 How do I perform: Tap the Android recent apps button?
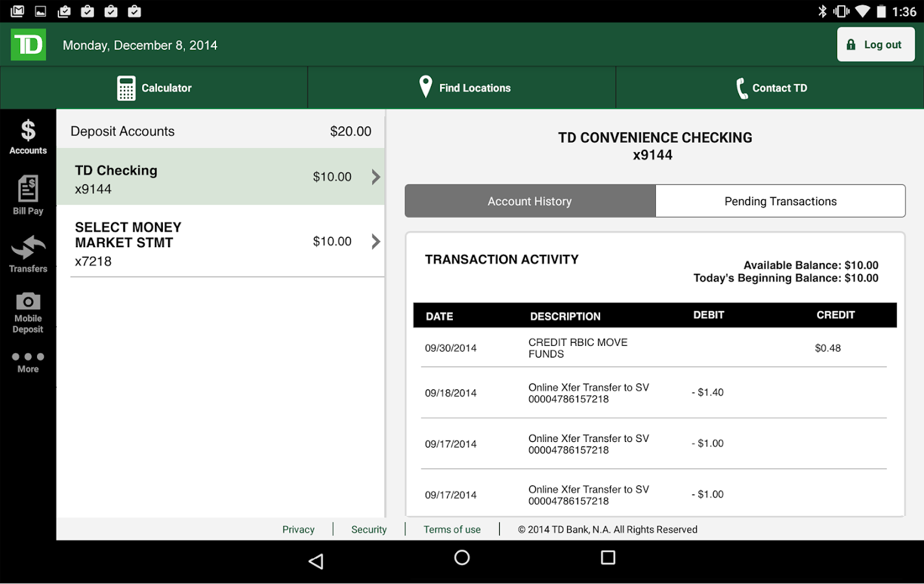click(608, 557)
